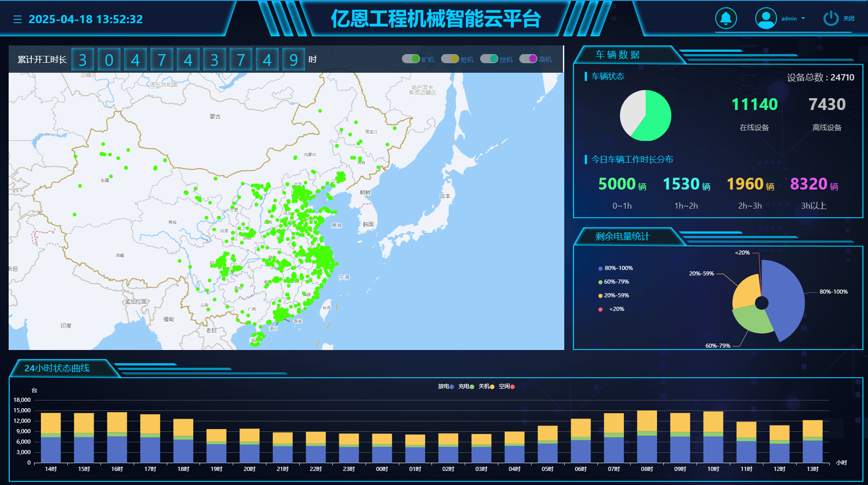The width and height of the screenshot is (868, 485).
Task: Click the 关机 legend label in chart
Action: tap(483, 386)
